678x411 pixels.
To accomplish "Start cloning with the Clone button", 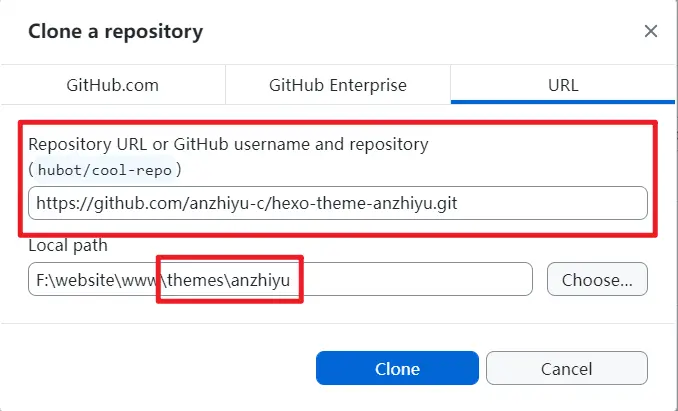I will tap(397, 368).
